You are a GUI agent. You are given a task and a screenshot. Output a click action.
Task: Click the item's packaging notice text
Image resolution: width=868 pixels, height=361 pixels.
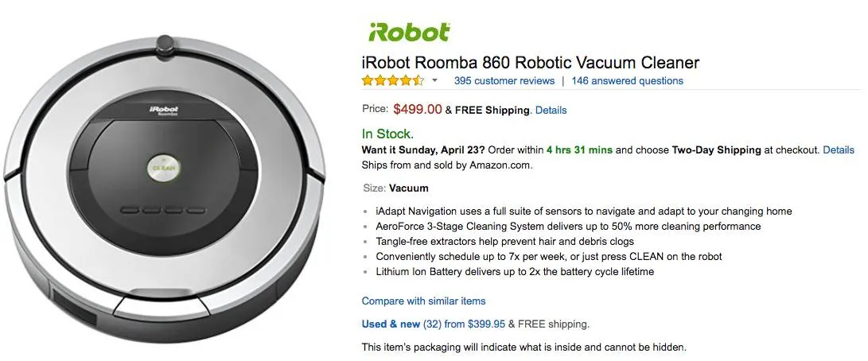(523, 347)
